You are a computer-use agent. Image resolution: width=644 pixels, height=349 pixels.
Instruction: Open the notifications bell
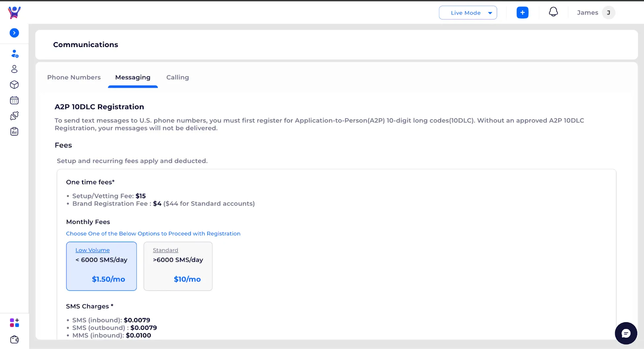click(553, 12)
